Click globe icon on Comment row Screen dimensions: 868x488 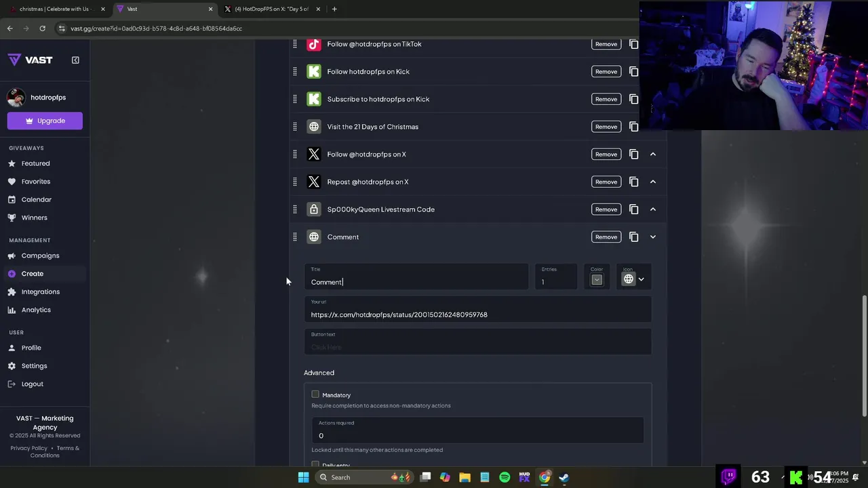[x=313, y=237]
